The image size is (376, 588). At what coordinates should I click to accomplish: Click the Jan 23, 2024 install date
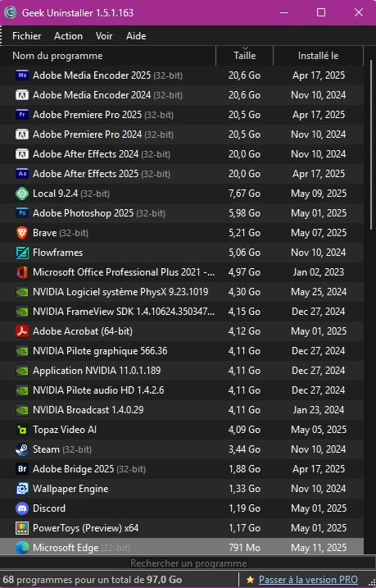[x=319, y=410]
